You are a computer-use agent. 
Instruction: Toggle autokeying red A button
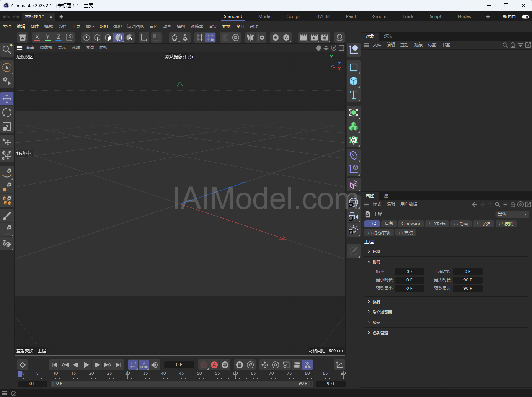[x=214, y=365]
